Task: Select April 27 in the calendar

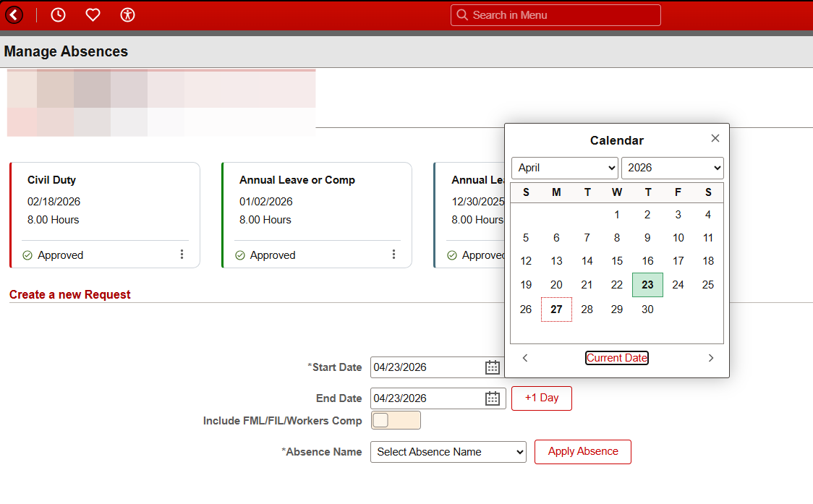Action: (x=556, y=309)
